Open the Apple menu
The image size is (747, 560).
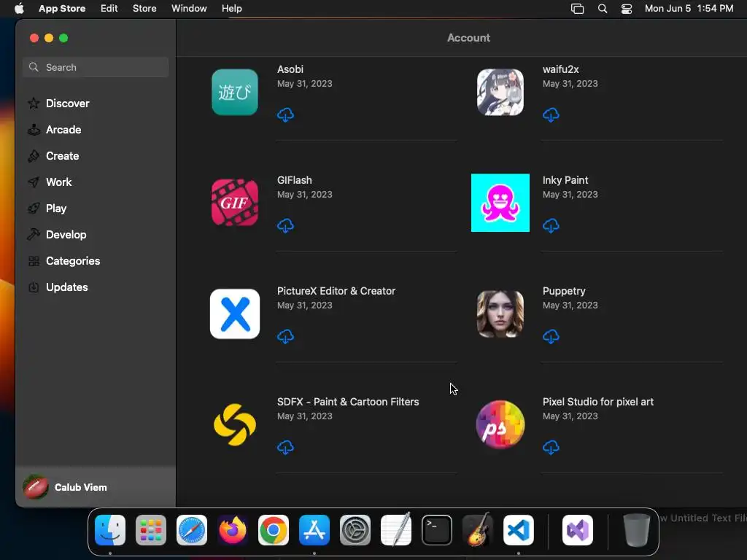(19, 8)
